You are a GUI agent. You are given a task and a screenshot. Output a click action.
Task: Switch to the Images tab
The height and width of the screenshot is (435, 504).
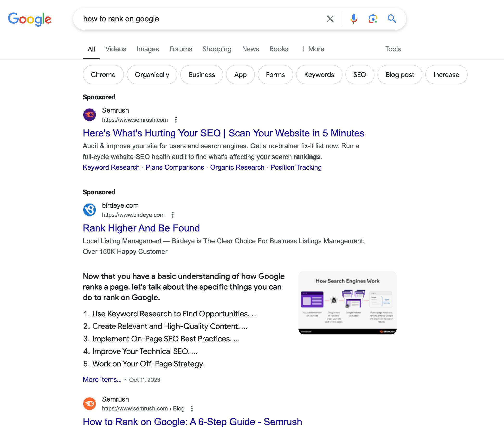tap(148, 49)
